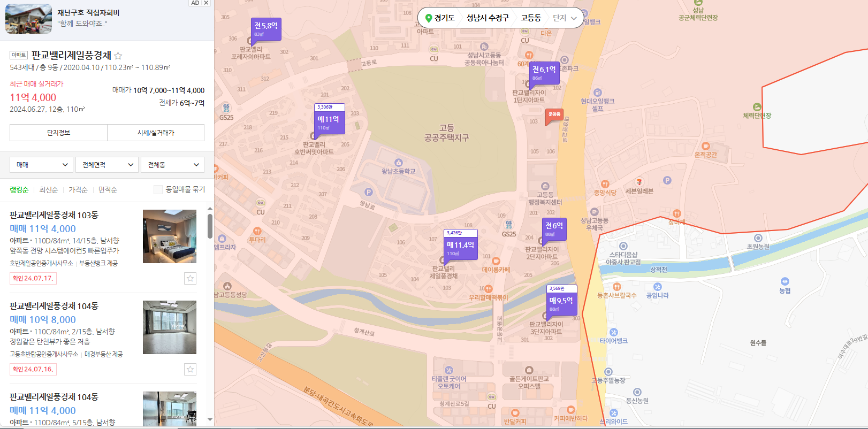Select 고등동 in the location breadcrumb

pos(531,18)
